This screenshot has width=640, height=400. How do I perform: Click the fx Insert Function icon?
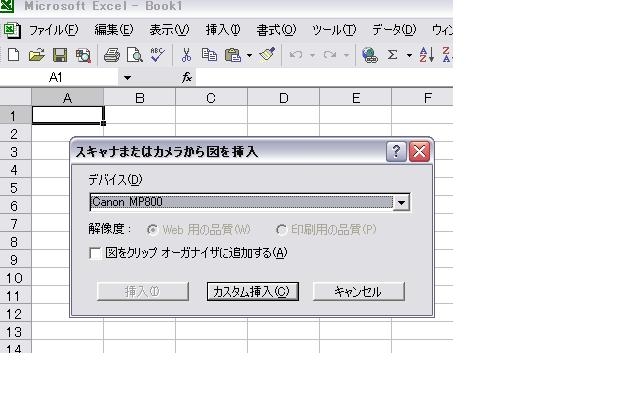(x=187, y=77)
